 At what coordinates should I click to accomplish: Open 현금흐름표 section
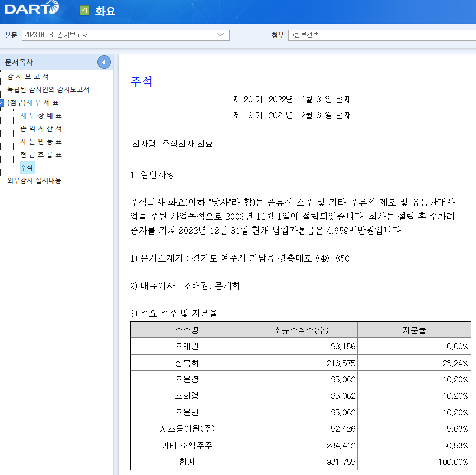coord(41,154)
